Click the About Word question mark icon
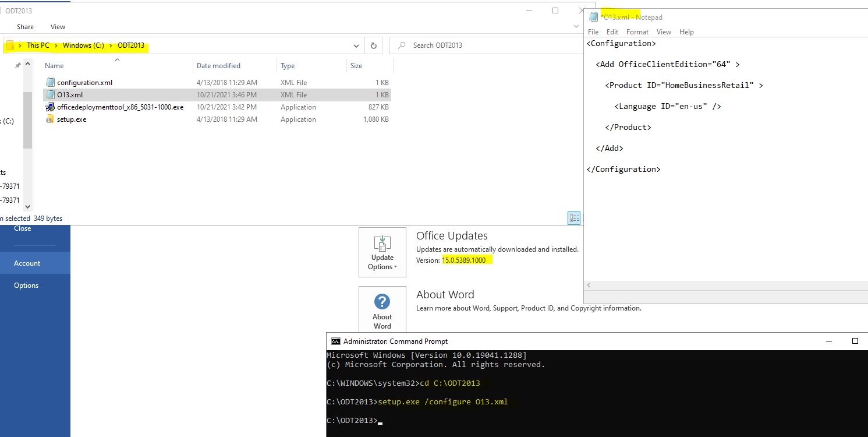This screenshot has height=437, width=868. click(x=382, y=302)
